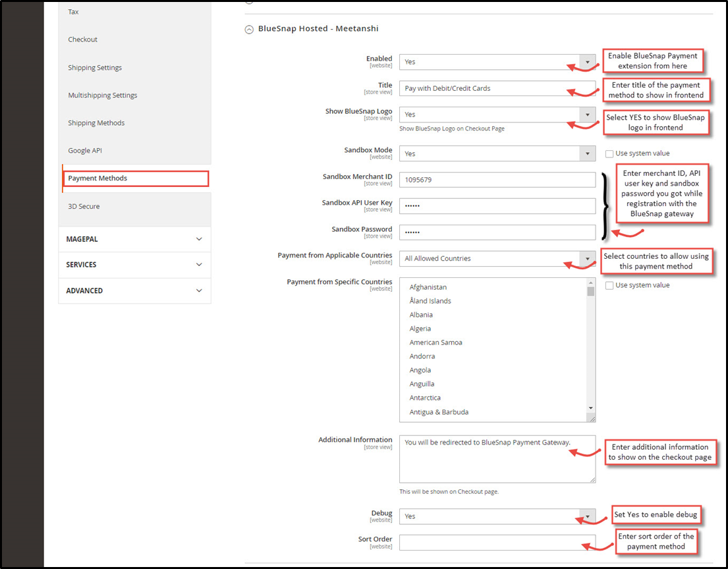
Task: Select Anguilla in the countries list
Action: tap(422, 384)
